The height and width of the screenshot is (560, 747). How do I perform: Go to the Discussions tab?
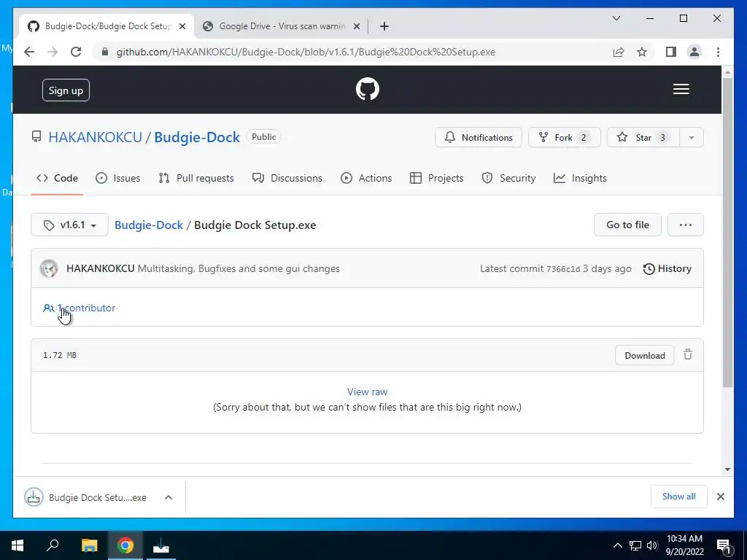pos(287,178)
